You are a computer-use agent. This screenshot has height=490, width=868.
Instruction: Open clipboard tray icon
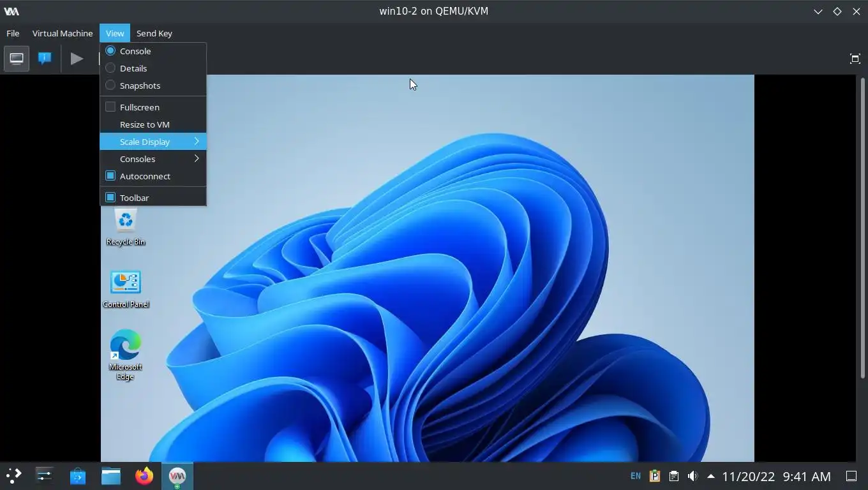(673, 476)
